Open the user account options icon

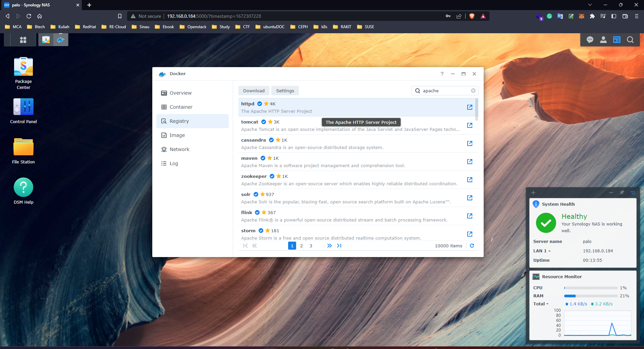(603, 40)
